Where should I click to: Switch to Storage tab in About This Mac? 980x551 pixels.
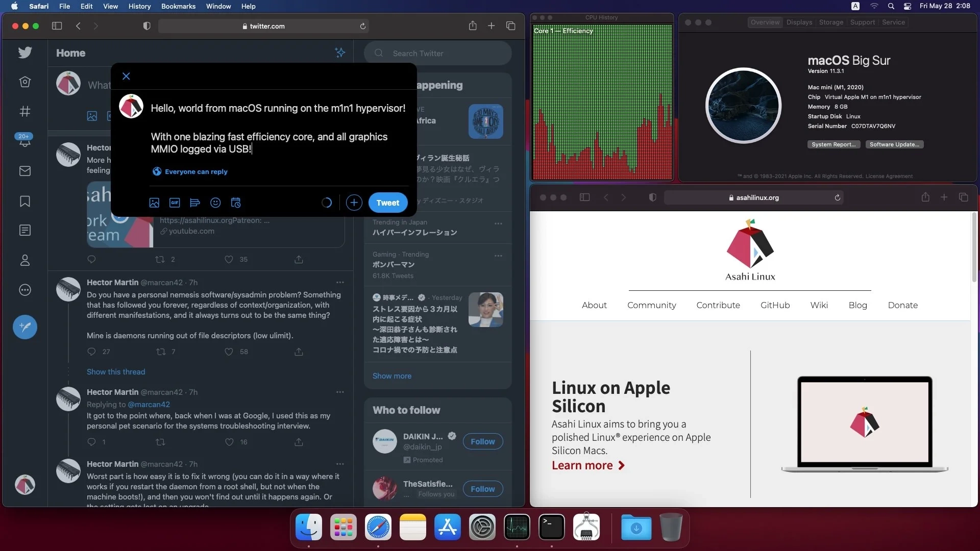click(831, 22)
